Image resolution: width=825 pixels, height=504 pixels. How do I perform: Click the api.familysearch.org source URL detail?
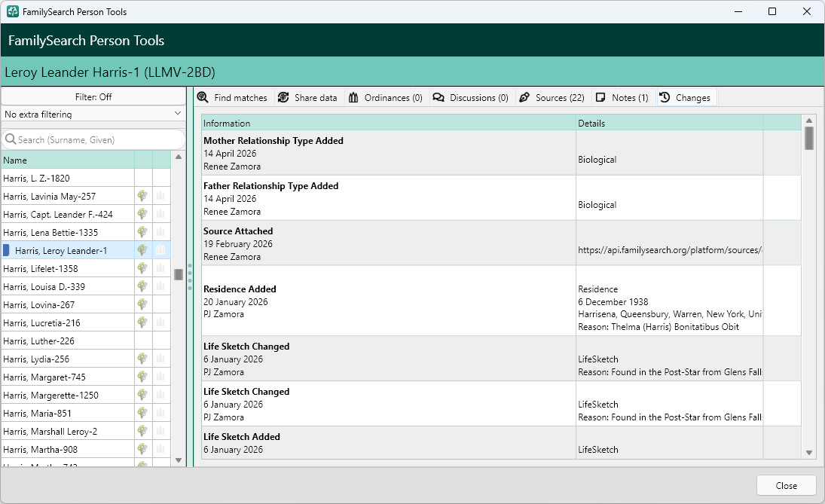(x=670, y=250)
